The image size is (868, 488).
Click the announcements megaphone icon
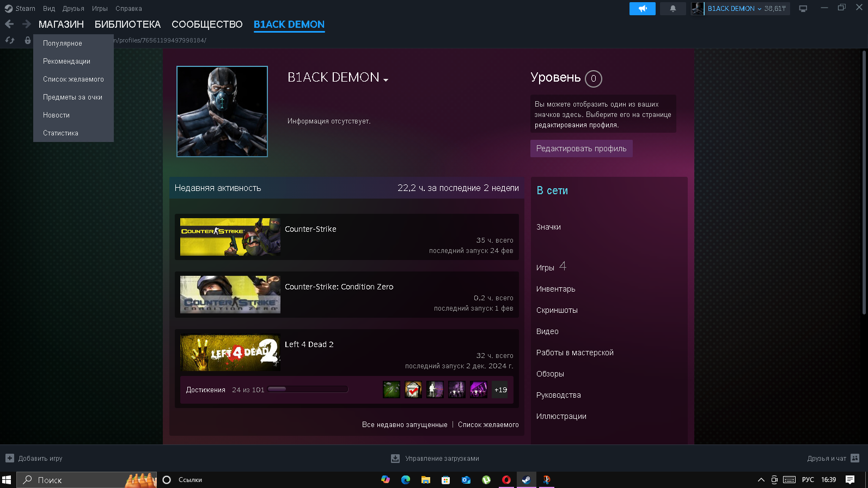coord(642,9)
